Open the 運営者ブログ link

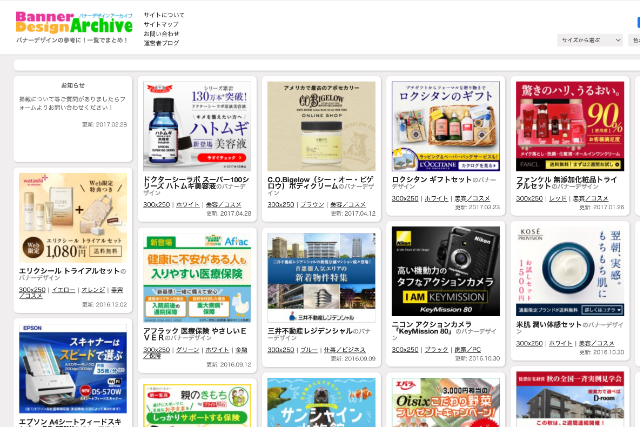[x=161, y=43]
